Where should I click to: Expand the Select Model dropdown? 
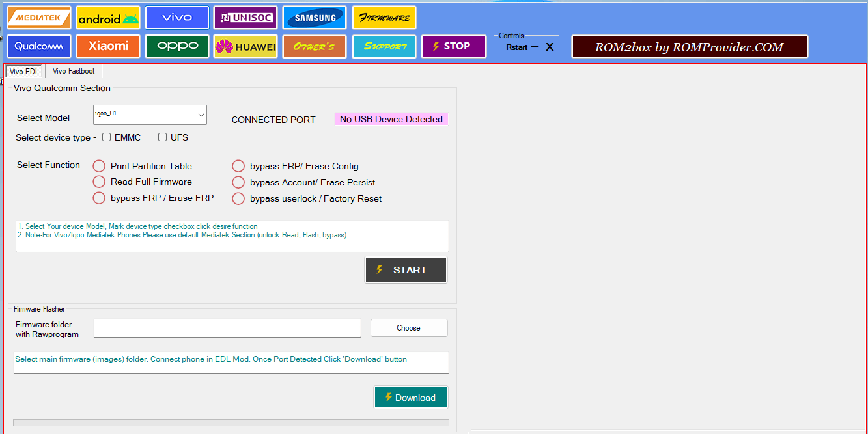click(x=201, y=115)
